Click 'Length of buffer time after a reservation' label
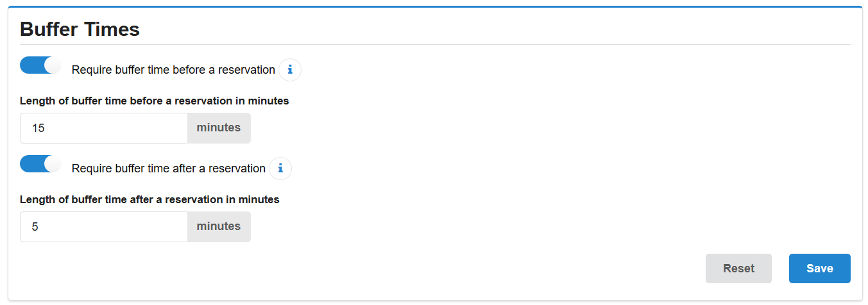 click(149, 199)
